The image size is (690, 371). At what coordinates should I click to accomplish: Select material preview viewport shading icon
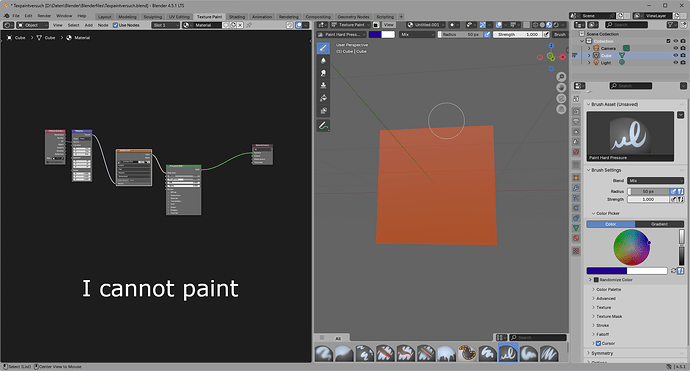[x=549, y=25]
